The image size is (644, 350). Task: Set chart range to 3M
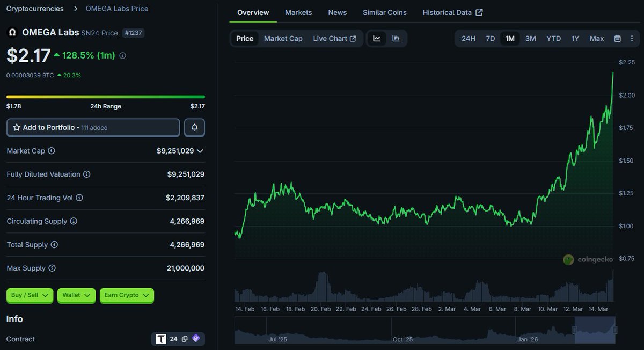(x=531, y=39)
